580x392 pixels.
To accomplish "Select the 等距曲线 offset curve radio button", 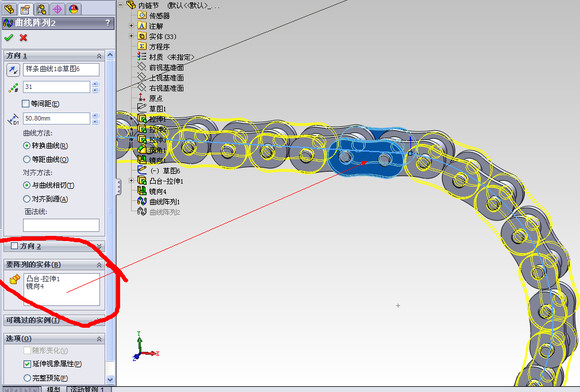I will [27, 159].
